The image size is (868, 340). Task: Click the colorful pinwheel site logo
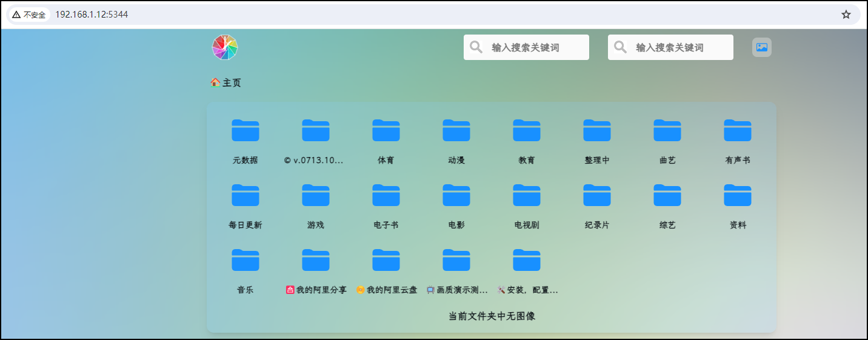[225, 47]
